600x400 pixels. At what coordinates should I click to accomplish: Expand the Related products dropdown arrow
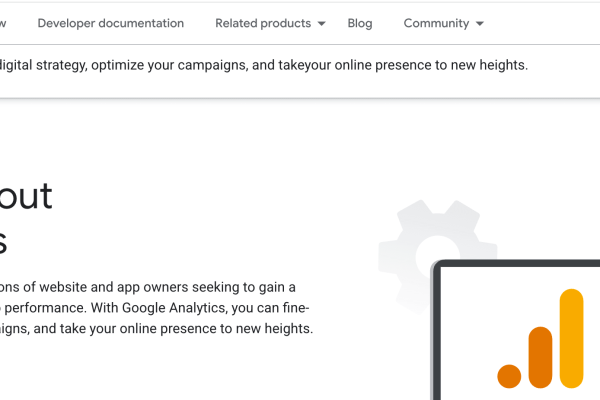321,23
